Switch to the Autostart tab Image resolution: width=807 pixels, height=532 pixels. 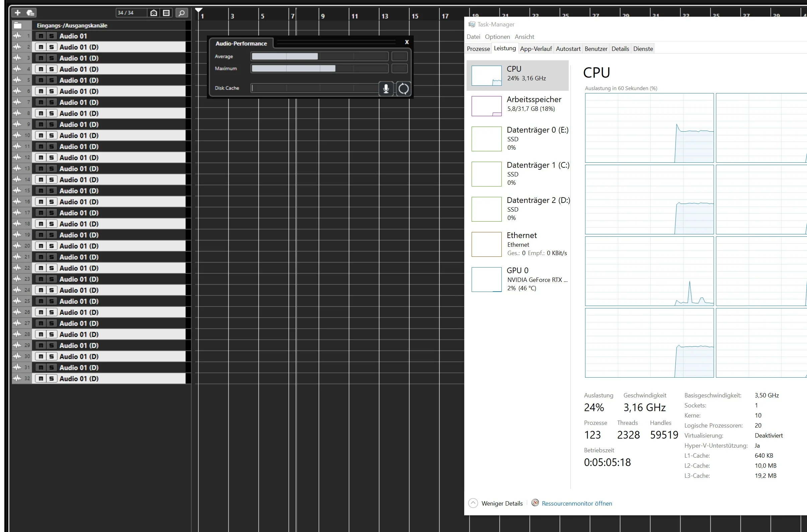pos(568,49)
